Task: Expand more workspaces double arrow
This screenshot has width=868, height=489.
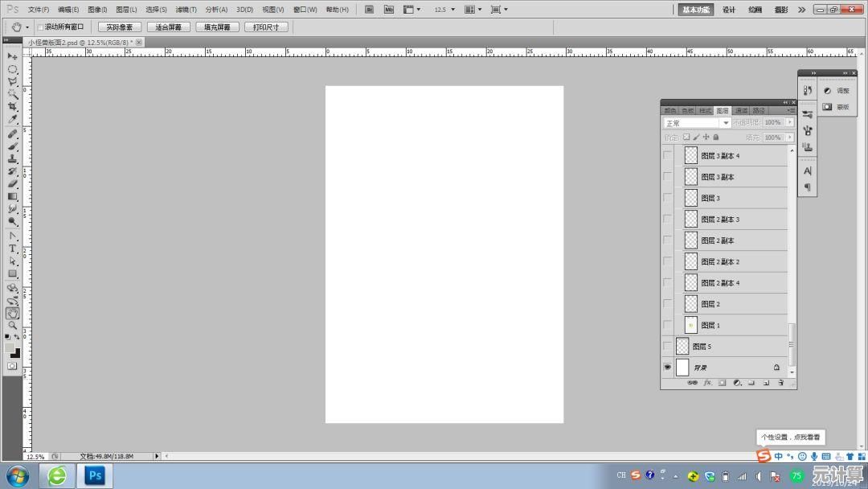Action: [x=801, y=10]
